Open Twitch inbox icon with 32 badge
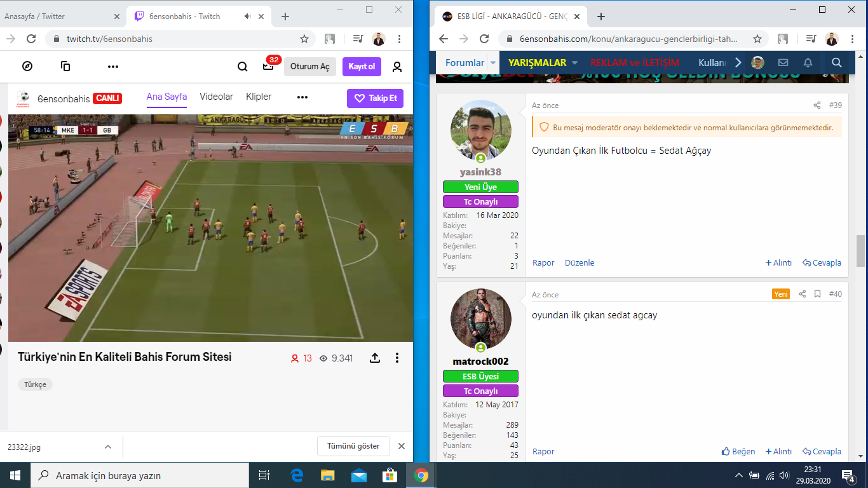The image size is (868, 488). click(x=268, y=66)
